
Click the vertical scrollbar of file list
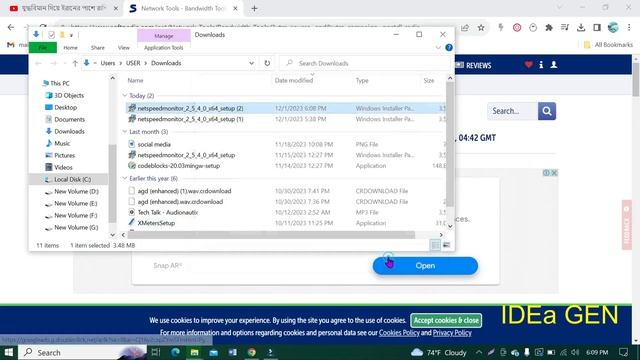pyautogui.click(x=450, y=144)
